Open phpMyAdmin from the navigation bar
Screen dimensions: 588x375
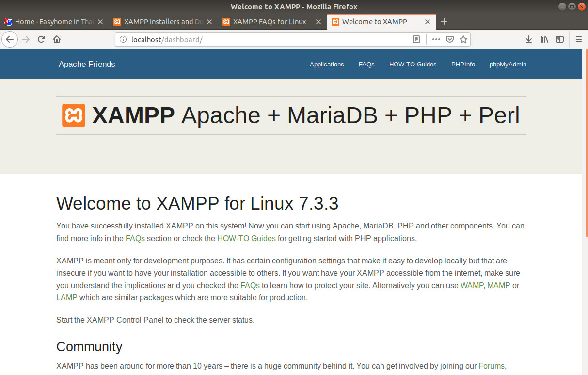coord(508,64)
